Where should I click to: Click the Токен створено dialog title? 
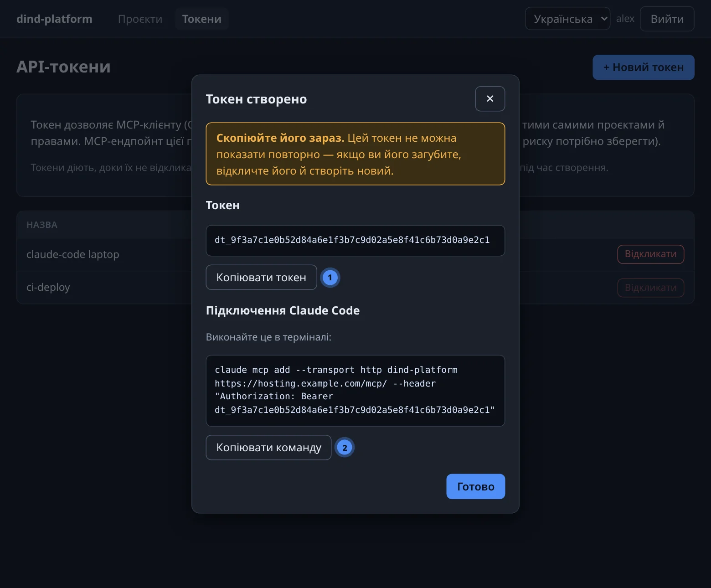click(x=256, y=99)
